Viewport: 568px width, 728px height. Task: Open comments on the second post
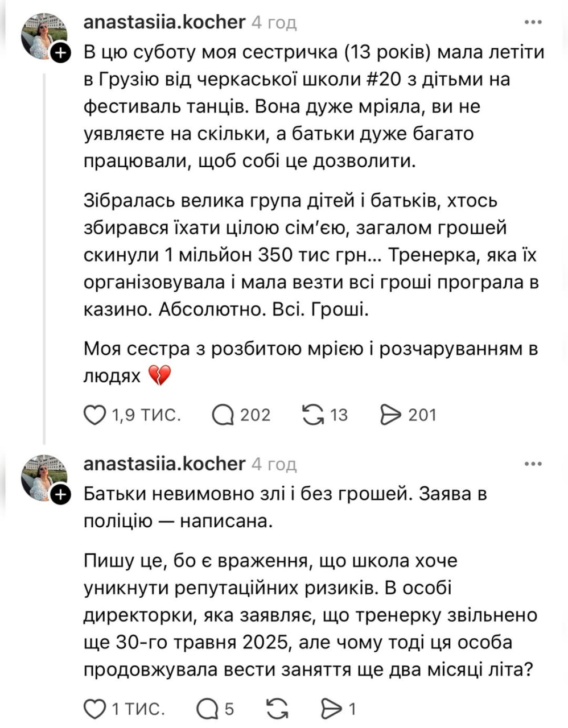click(x=207, y=709)
